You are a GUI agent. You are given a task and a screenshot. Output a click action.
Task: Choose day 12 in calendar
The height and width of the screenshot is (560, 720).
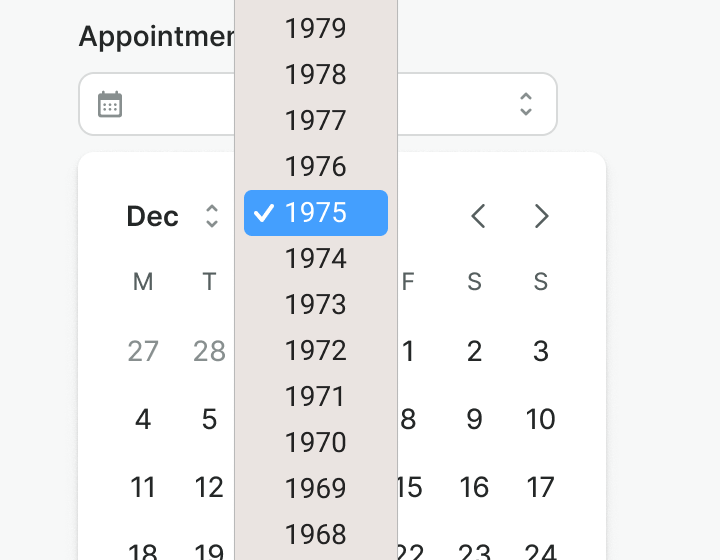[x=209, y=487]
